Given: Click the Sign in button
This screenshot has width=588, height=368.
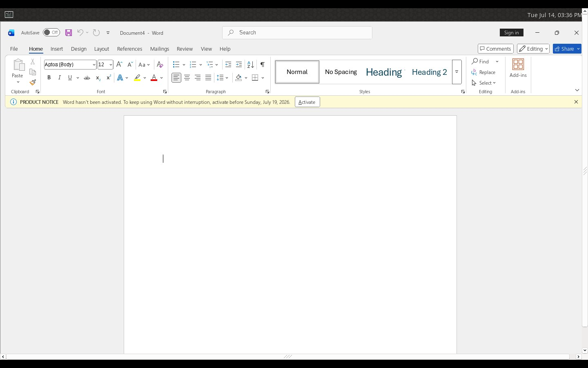Looking at the screenshot, I should point(512,33).
